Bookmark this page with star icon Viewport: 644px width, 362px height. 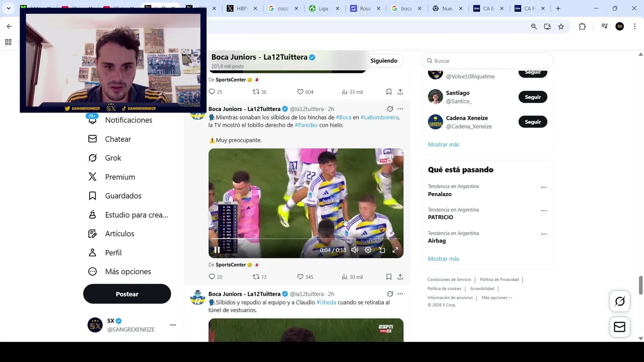[561, 27]
